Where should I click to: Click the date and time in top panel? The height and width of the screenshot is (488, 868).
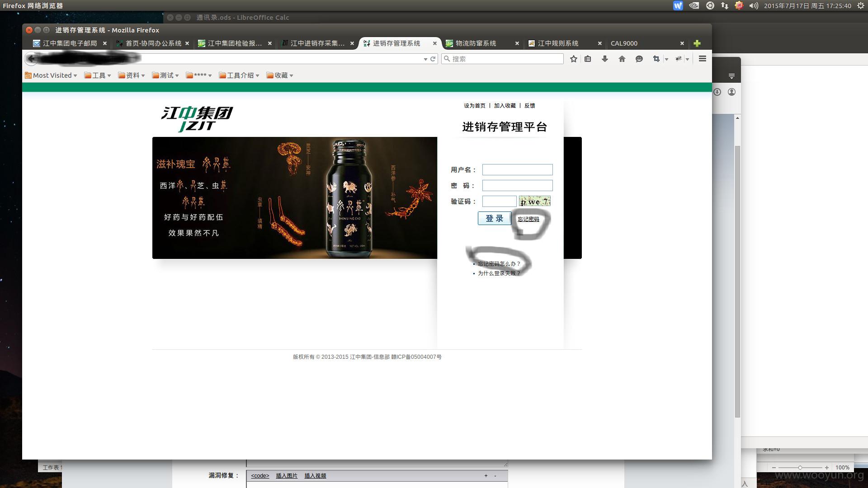pyautogui.click(x=807, y=6)
